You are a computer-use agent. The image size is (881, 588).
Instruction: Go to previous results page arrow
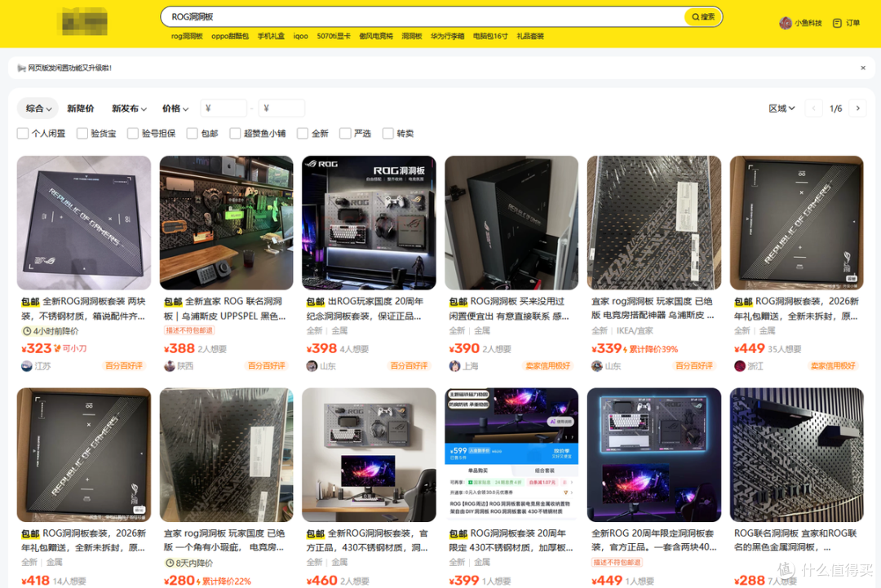[813, 108]
